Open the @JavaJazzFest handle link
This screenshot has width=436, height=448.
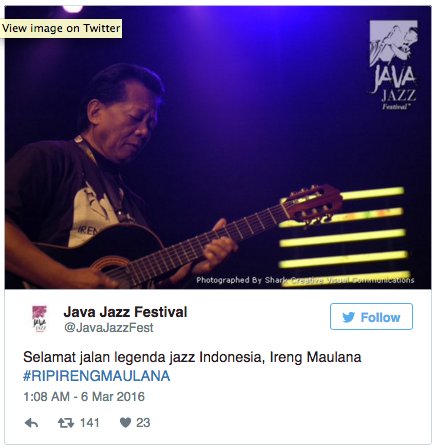(x=108, y=328)
